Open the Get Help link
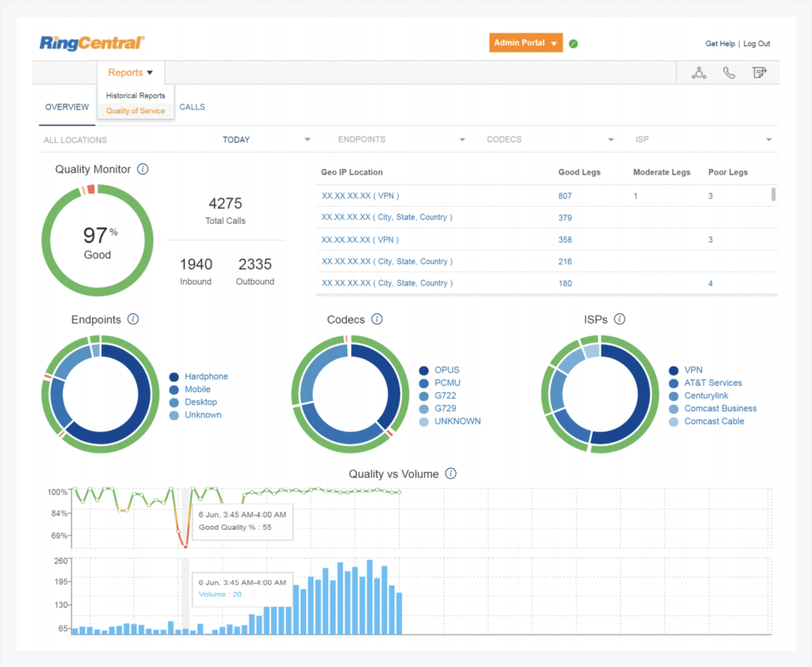The height and width of the screenshot is (667, 812). coord(720,44)
